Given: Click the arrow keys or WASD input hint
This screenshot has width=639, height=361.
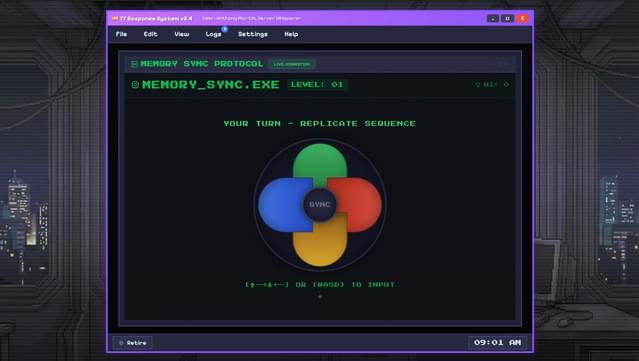Looking at the screenshot, I should coord(320,284).
